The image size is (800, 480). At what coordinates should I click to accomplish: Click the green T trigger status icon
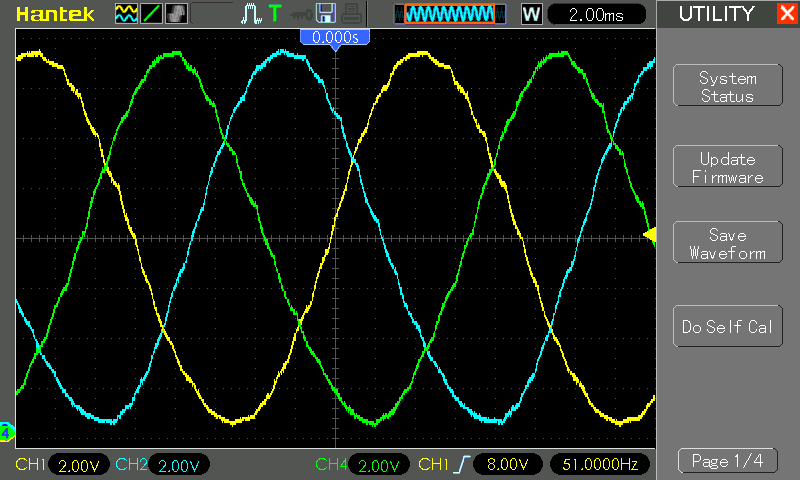pos(275,13)
